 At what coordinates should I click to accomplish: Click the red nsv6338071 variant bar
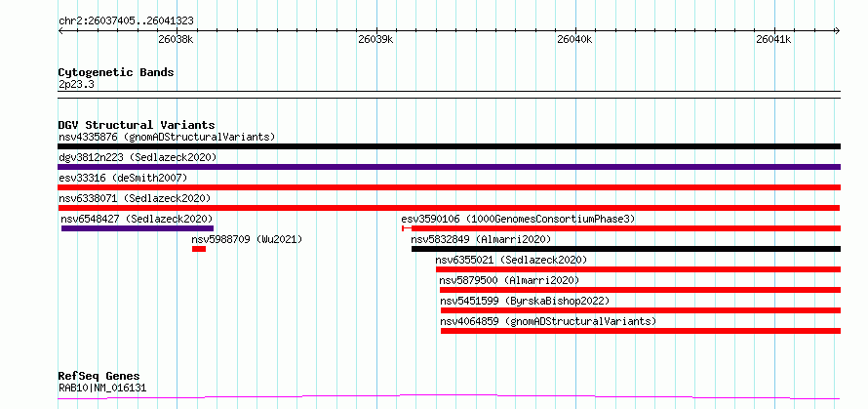[449, 208]
